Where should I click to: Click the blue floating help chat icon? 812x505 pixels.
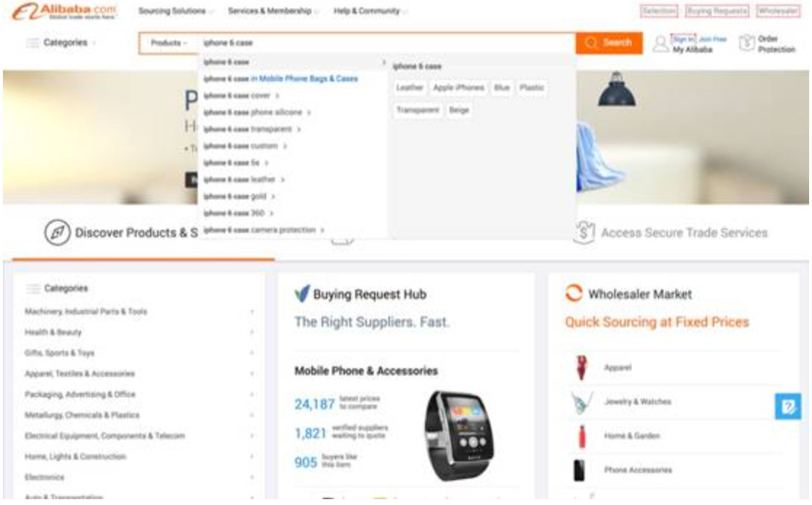[x=788, y=407]
